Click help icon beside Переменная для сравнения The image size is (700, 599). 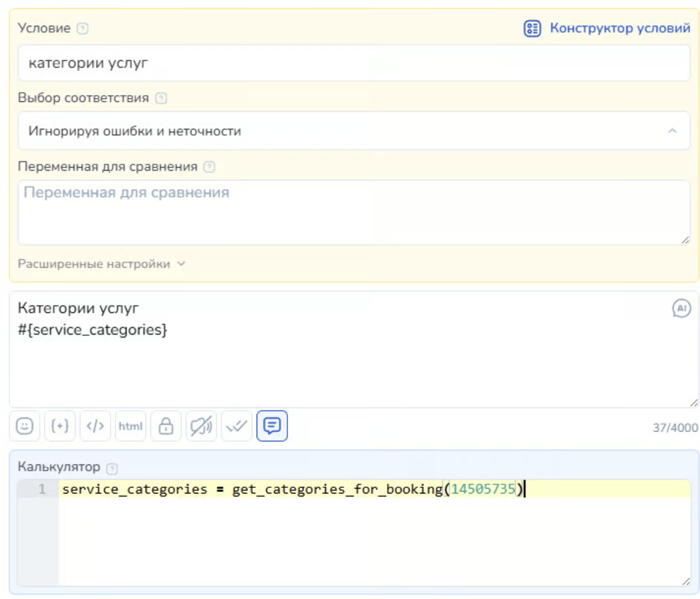pyautogui.click(x=209, y=167)
